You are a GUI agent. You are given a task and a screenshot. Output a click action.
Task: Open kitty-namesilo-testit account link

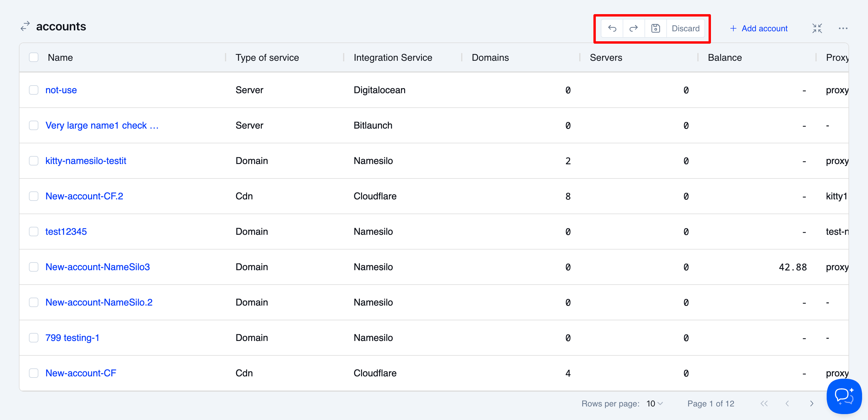tap(86, 160)
